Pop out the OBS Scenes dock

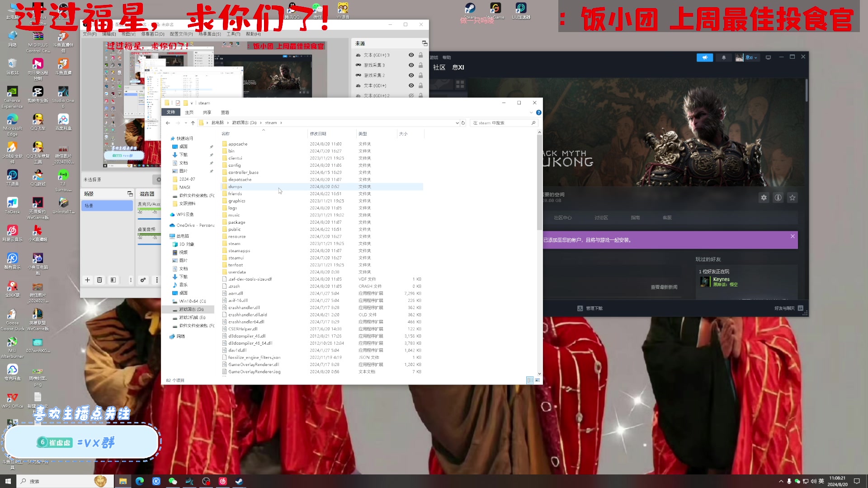coord(130,194)
